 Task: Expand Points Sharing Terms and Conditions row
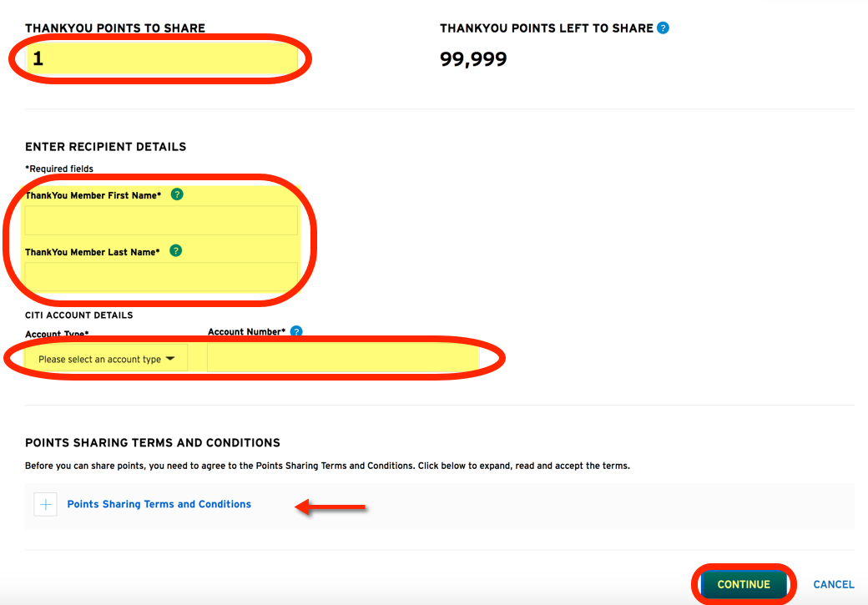(439, 505)
